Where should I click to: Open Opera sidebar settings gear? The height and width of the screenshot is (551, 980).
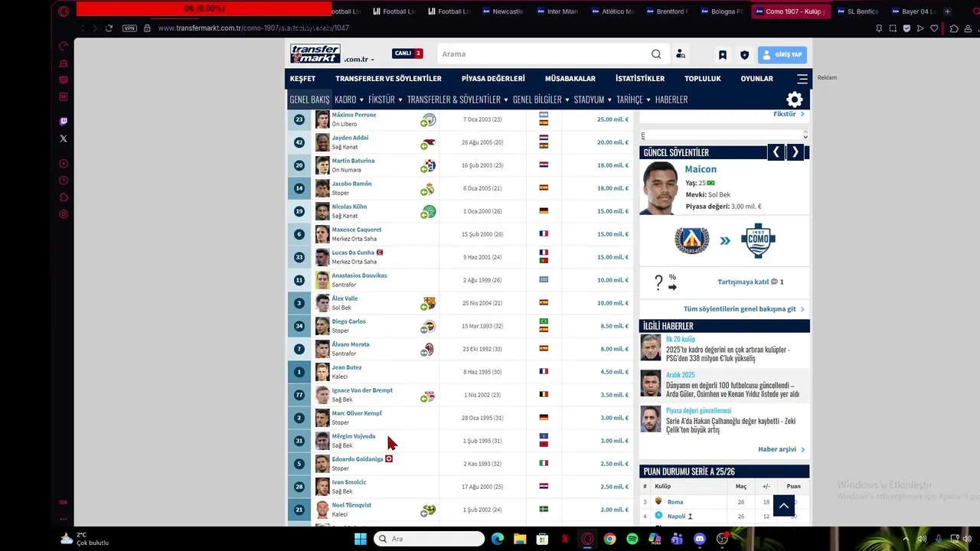tap(64, 214)
